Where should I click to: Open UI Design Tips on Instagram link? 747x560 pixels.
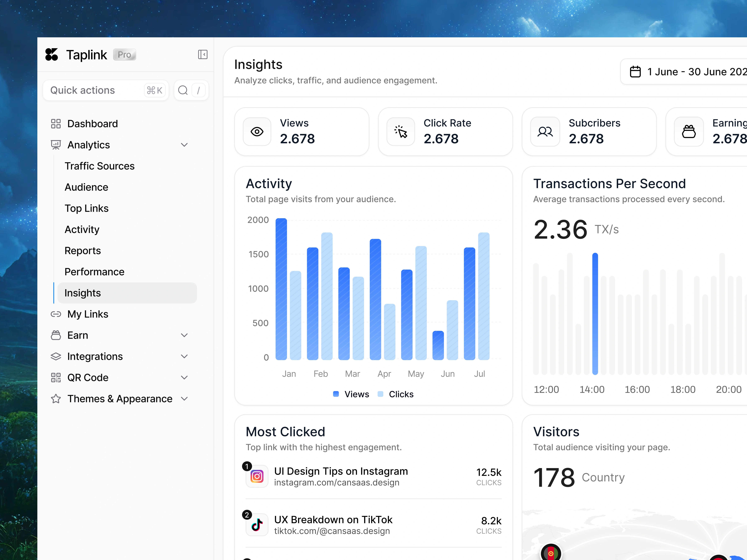pos(341,471)
